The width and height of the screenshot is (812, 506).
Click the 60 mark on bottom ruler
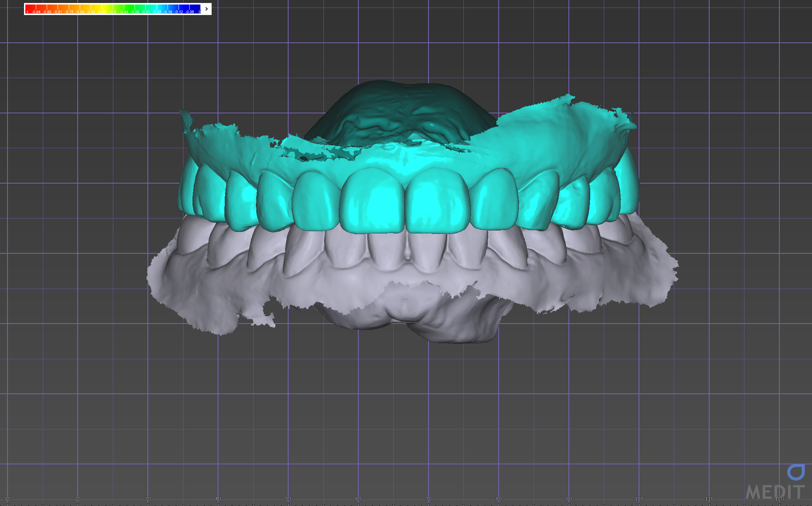tap(358, 498)
